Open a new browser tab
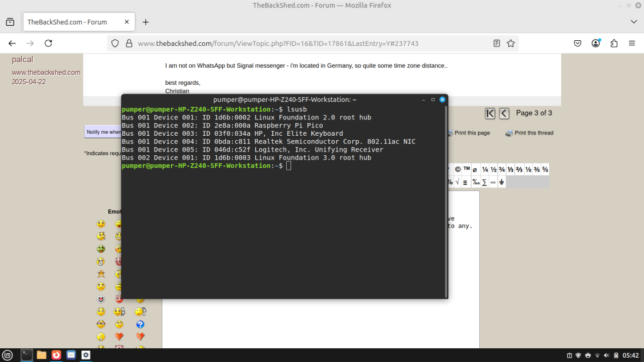The image size is (644, 362). [145, 21]
